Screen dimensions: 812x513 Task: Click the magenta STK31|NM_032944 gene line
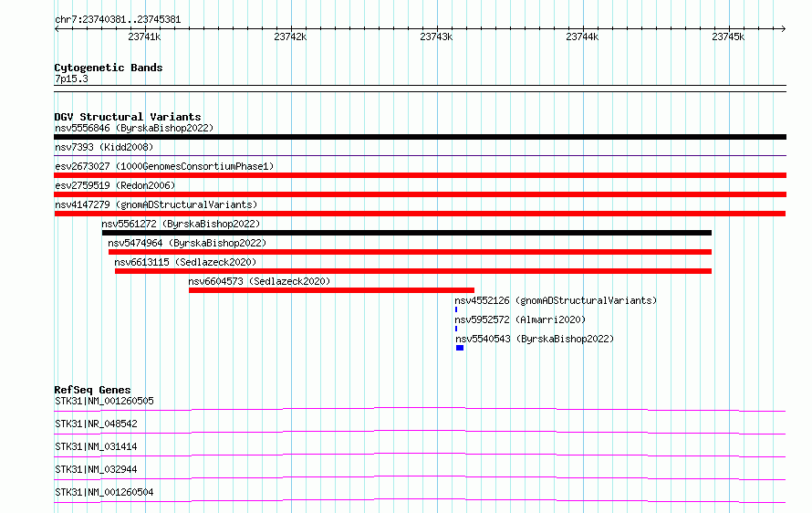pos(420,477)
